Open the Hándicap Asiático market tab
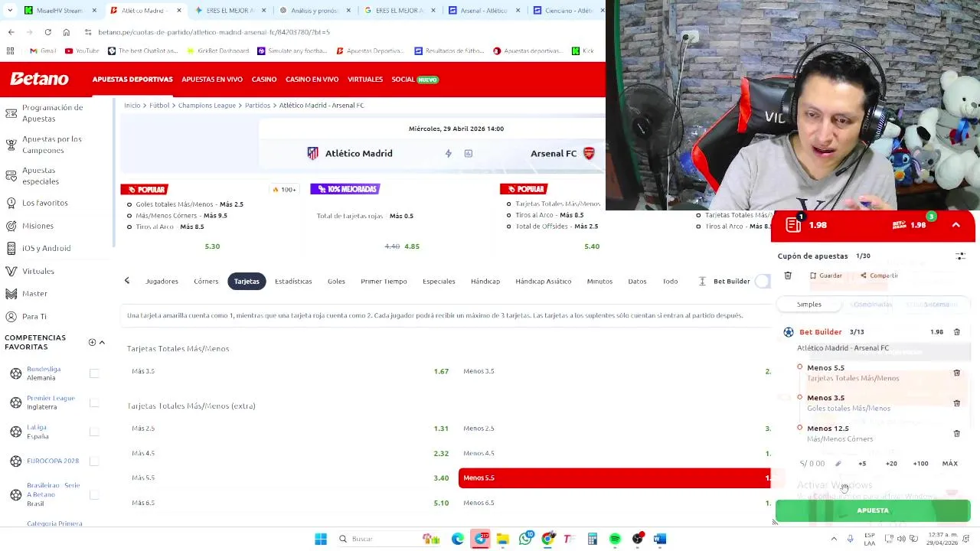The width and height of the screenshot is (980, 551). click(543, 282)
